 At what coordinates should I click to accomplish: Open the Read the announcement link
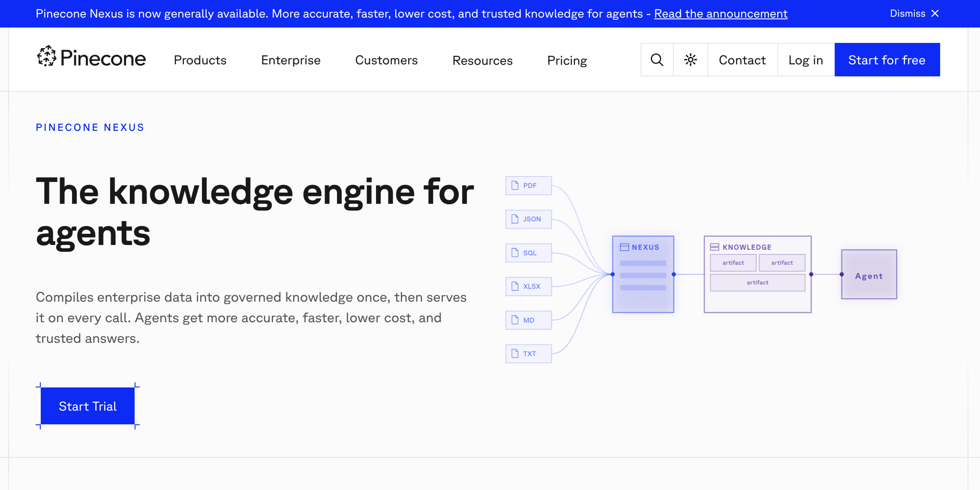pos(721,14)
